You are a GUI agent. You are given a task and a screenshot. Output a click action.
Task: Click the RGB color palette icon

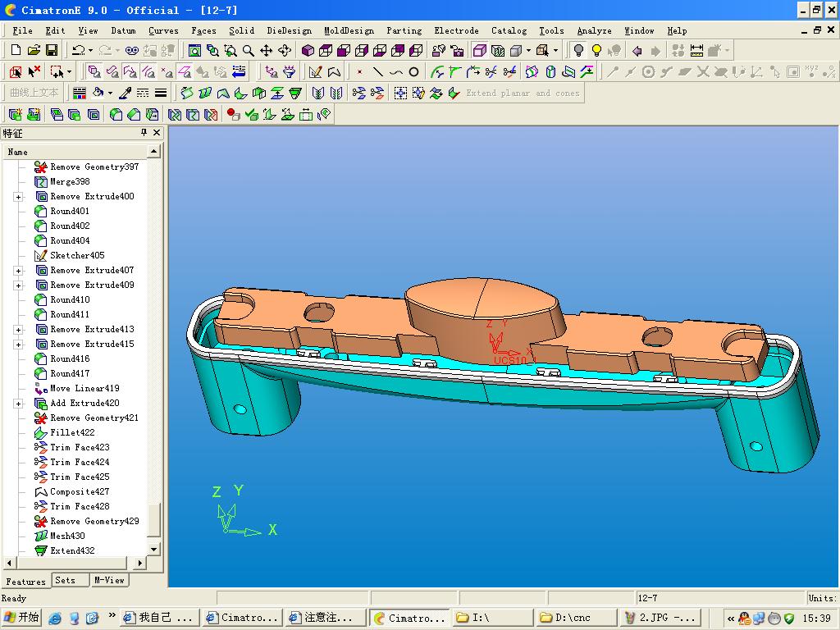pos(79,94)
